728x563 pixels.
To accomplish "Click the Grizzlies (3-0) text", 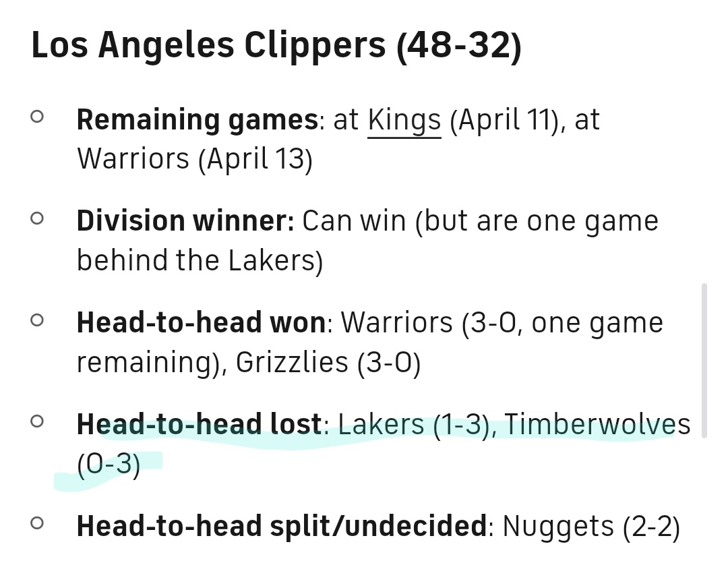I will pyautogui.click(x=328, y=363).
